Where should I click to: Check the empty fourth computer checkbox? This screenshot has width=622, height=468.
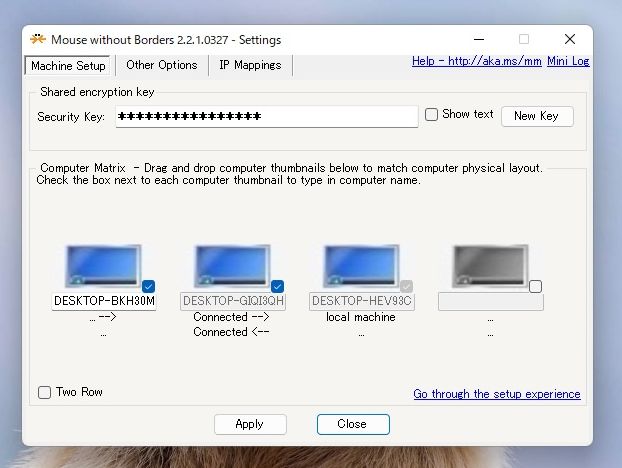pos(535,286)
